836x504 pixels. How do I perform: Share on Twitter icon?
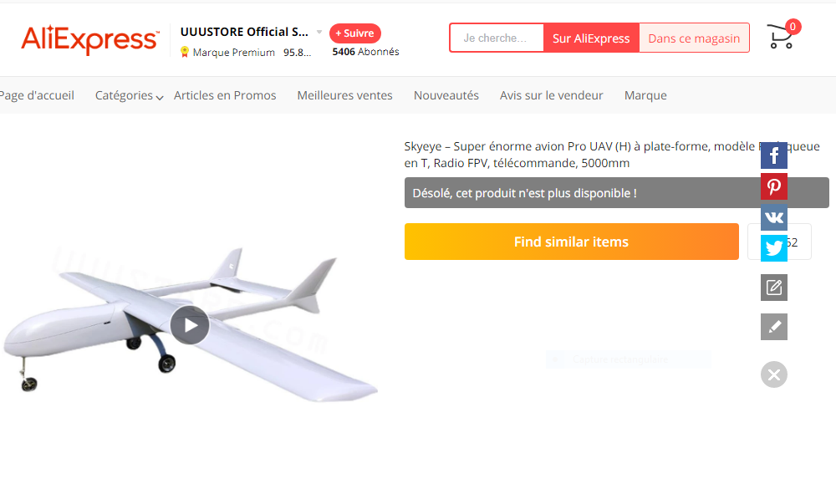pyautogui.click(x=773, y=248)
